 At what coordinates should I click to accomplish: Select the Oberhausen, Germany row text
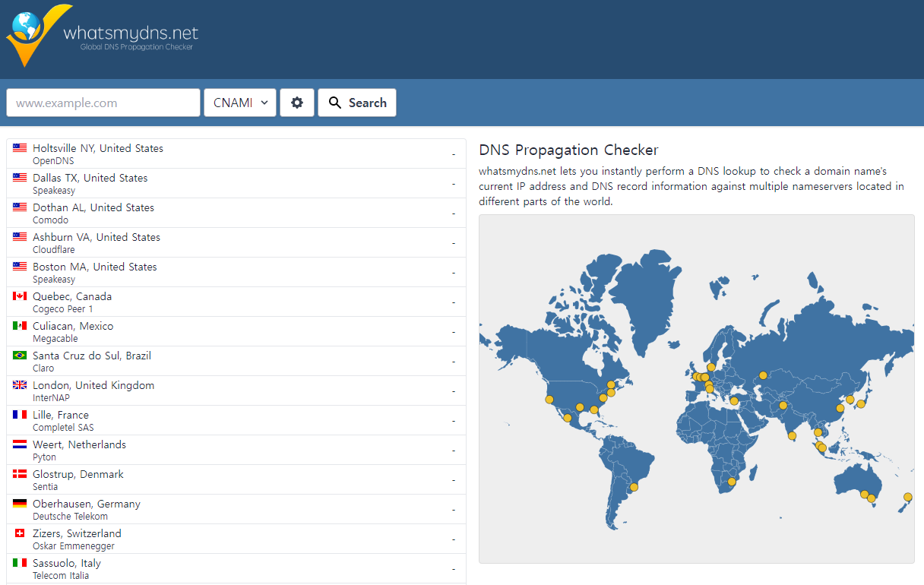pyautogui.click(x=87, y=504)
